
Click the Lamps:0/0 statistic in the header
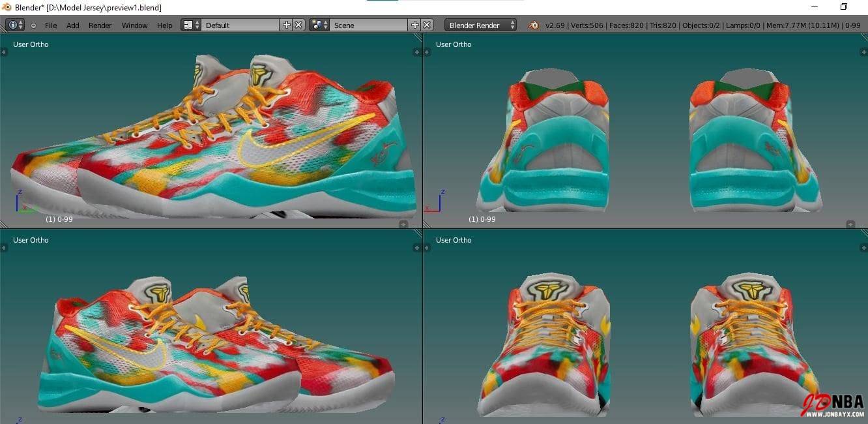pyautogui.click(x=744, y=25)
